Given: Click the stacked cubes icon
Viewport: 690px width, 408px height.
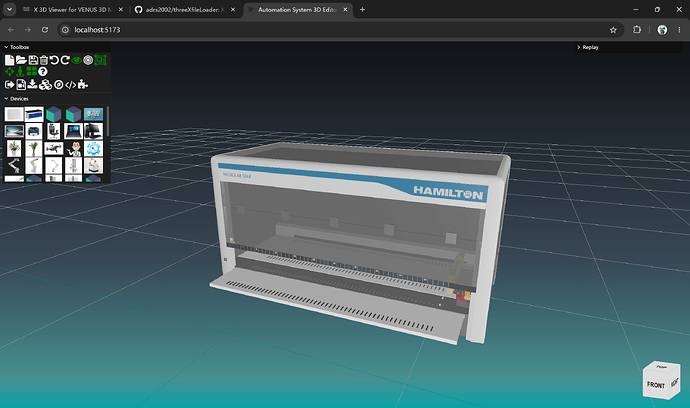Looking at the screenshot, I should click(45, 85).
